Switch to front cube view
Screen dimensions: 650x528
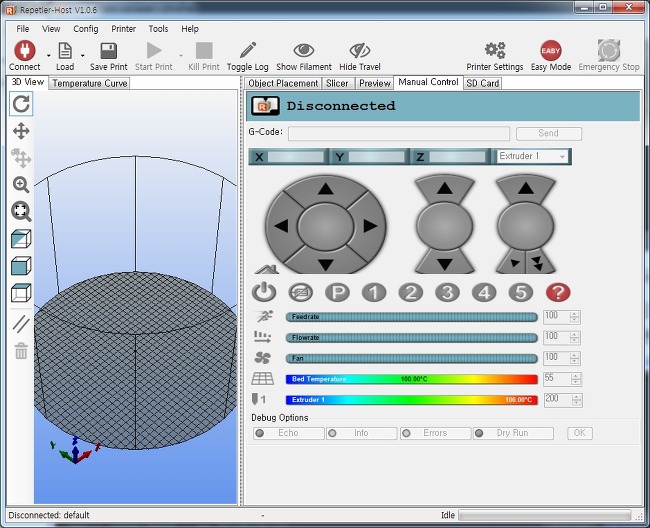21,266
